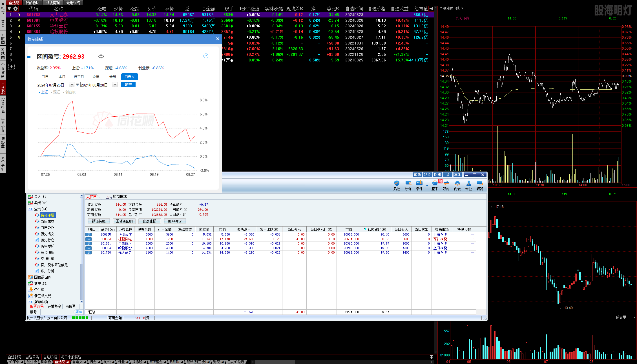637x364 pixels.
Task: Open the 篮子 basket trading tool
Action: point(435,186)
